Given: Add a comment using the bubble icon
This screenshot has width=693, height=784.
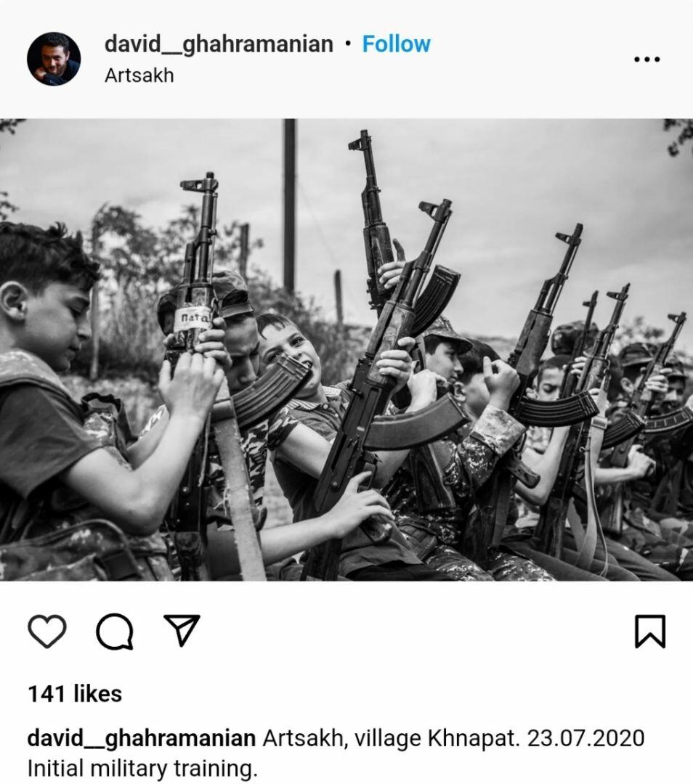Looking at the screenshot, I should click(x=115, y=631).
